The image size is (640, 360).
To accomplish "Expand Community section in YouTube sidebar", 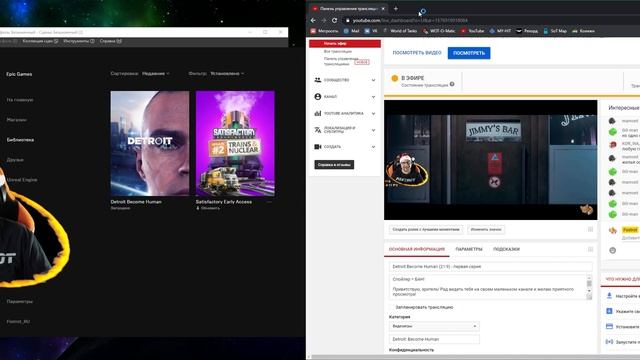I will 345,80.
